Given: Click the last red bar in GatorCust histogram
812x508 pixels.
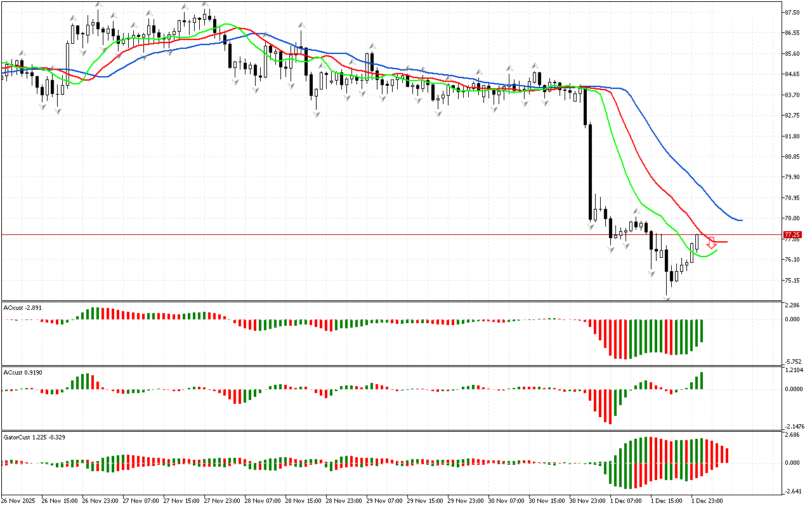Looking at the screenshot, I should (727, 455).
